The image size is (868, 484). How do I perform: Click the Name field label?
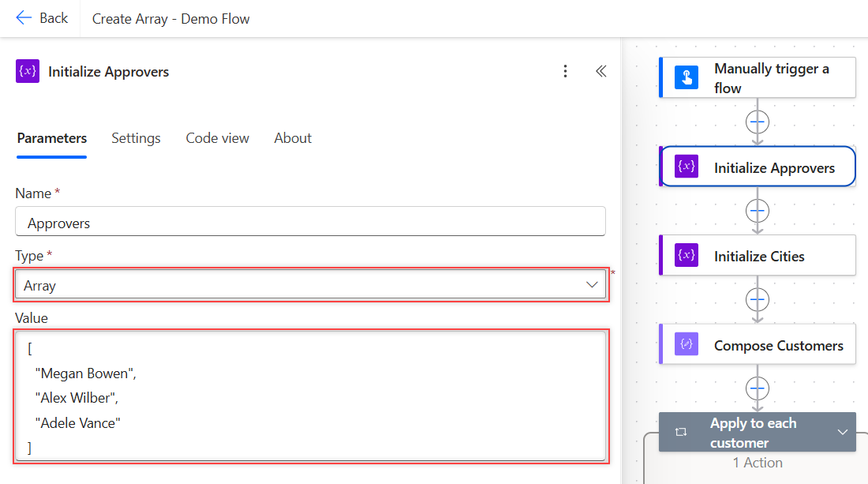33,193
